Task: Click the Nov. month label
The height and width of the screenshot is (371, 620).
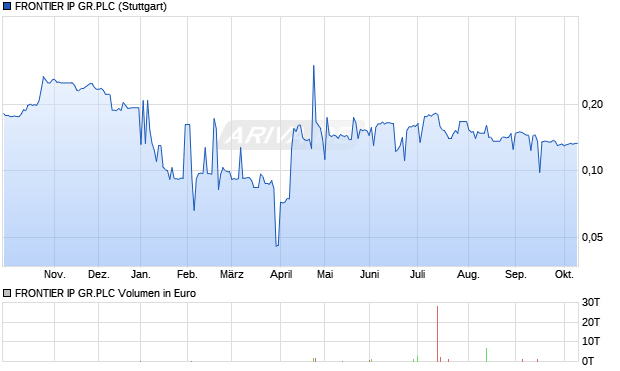Action: point(55,274)
